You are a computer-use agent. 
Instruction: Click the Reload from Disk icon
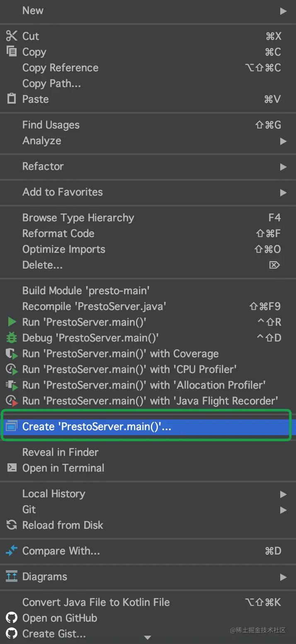(x=12, y=525)
